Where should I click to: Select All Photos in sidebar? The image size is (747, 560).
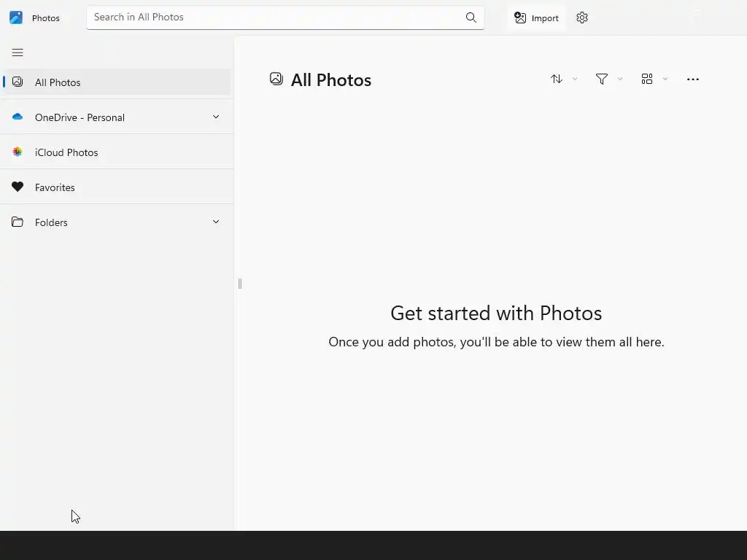pos(58,82)
